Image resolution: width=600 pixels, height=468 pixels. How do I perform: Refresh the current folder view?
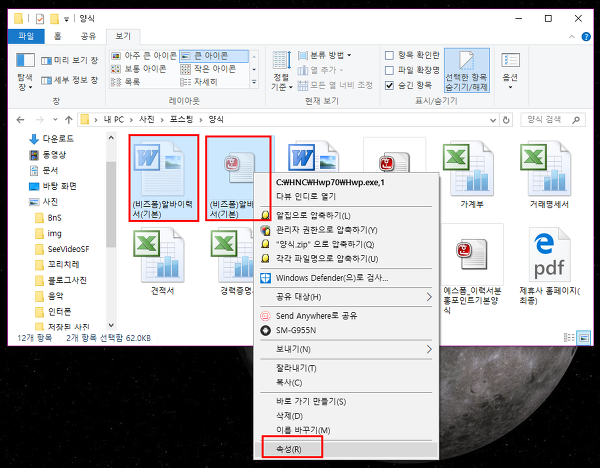(506, 120)
